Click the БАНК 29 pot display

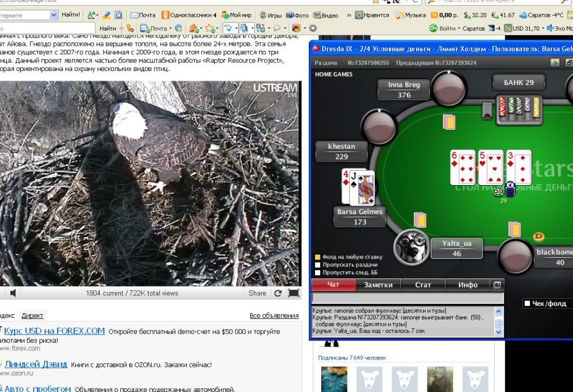519,82
